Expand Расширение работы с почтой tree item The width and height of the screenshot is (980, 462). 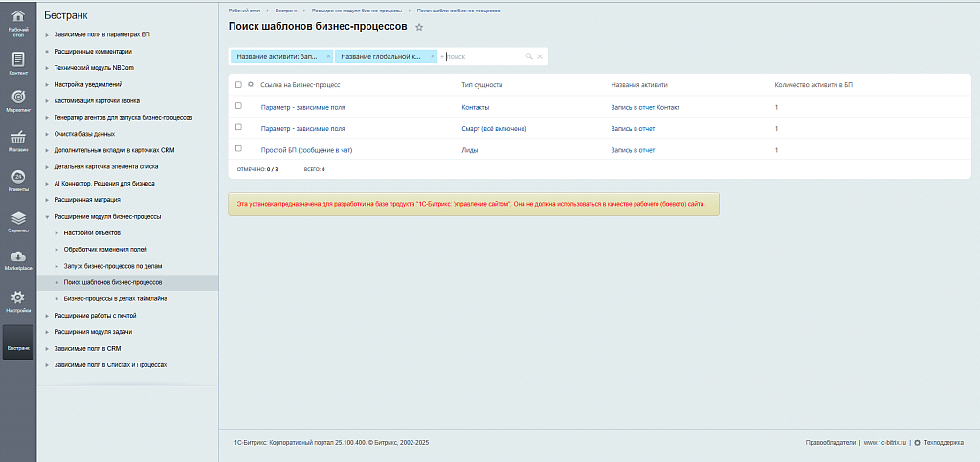(47, 315)
